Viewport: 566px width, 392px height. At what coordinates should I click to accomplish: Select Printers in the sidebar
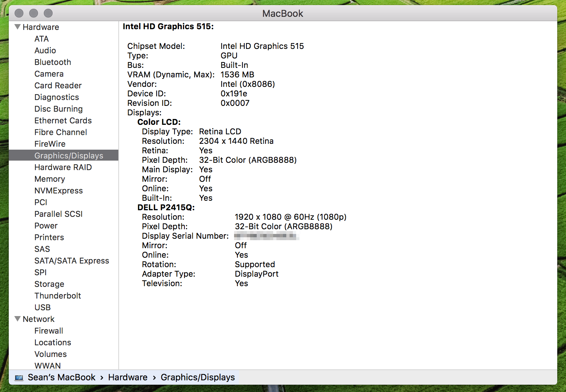[49, 237]
